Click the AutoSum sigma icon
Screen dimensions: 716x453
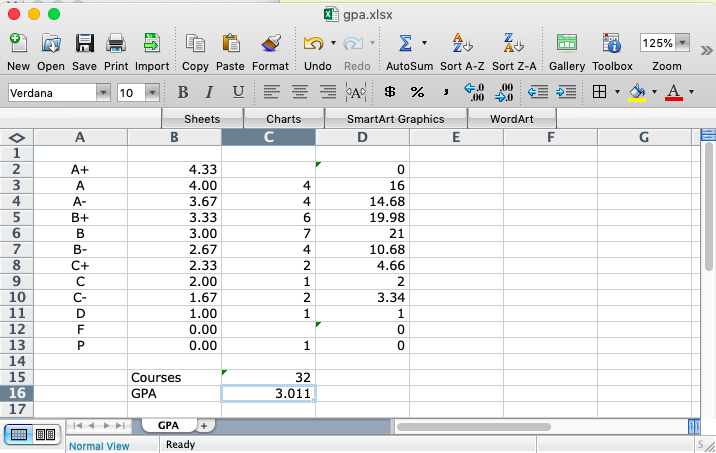(405, 44)
